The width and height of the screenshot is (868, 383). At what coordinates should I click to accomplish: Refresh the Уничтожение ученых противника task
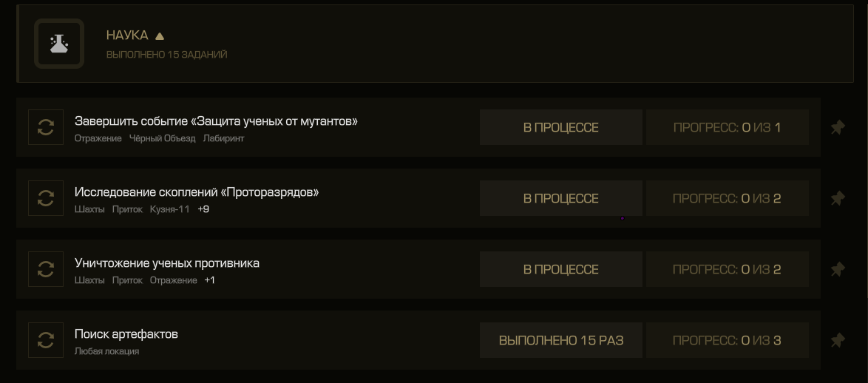(x=45, y=269)
